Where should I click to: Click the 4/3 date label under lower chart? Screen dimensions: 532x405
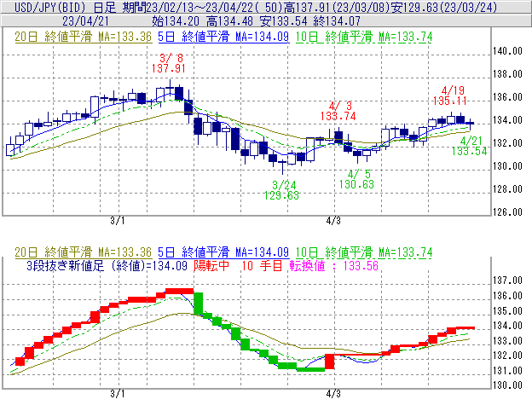point(333,394)
